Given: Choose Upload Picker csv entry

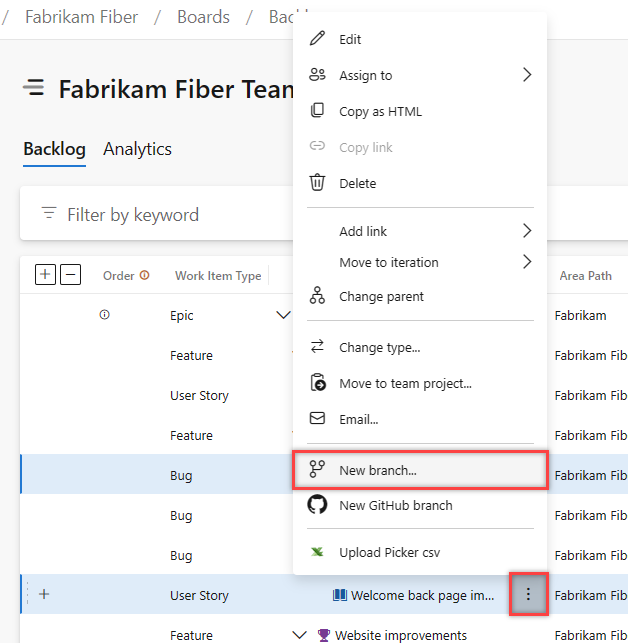Looking at the screenshot, I should (x=420, y=552).
